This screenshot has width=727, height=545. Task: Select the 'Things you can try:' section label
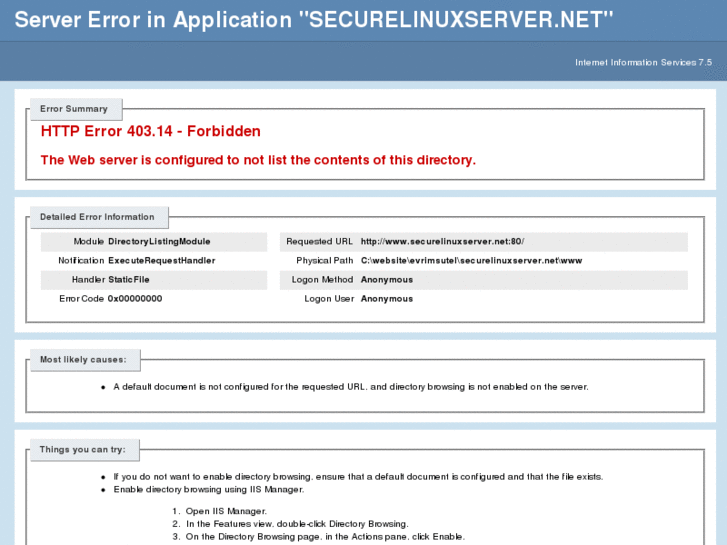pos(83,449)
